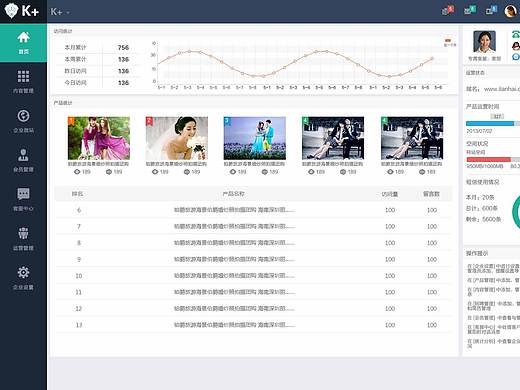Select the rank 13 table row number

[x=79, y=325]
